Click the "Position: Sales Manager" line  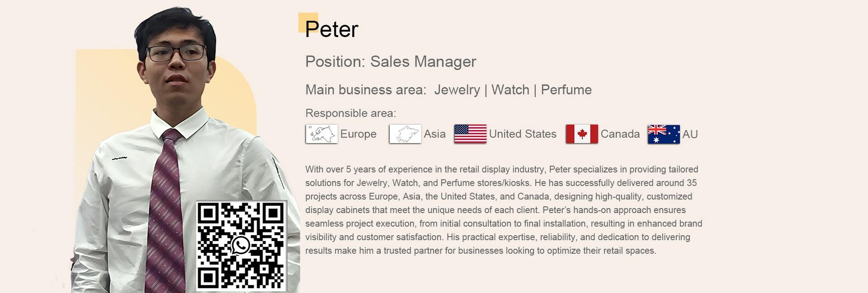tap(391, 62)
